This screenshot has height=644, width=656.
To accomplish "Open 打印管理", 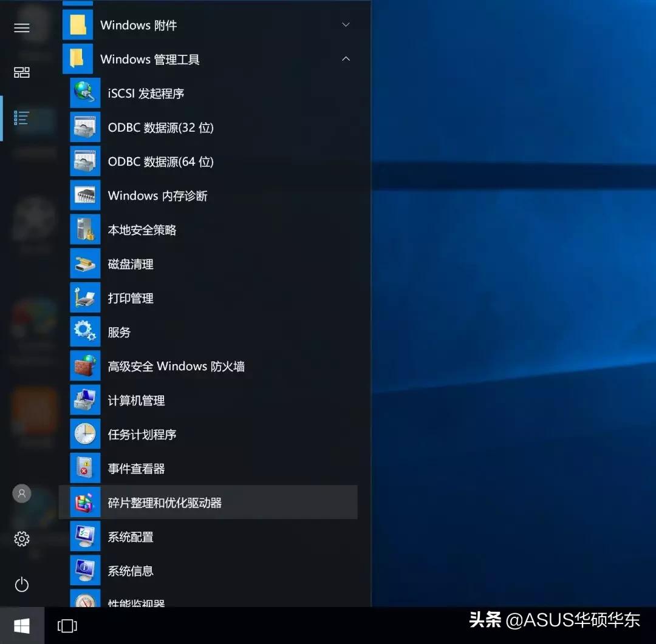I will click(x=131, y=297).
